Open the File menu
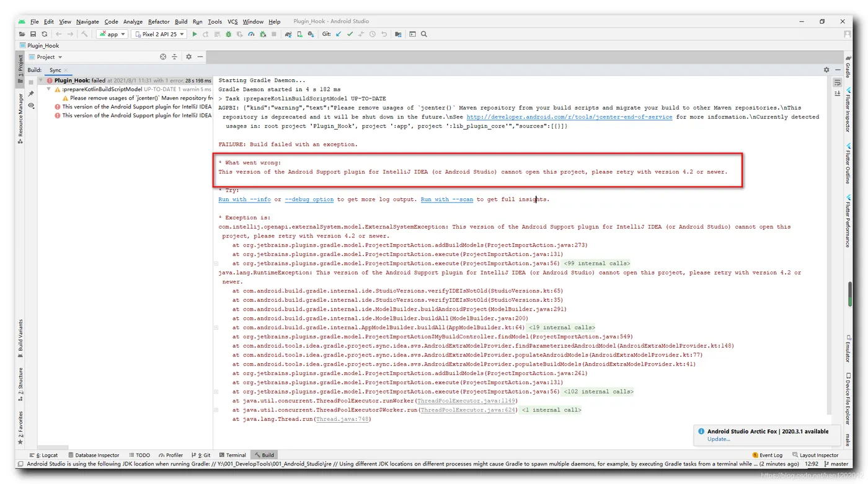 coord(35,22)
